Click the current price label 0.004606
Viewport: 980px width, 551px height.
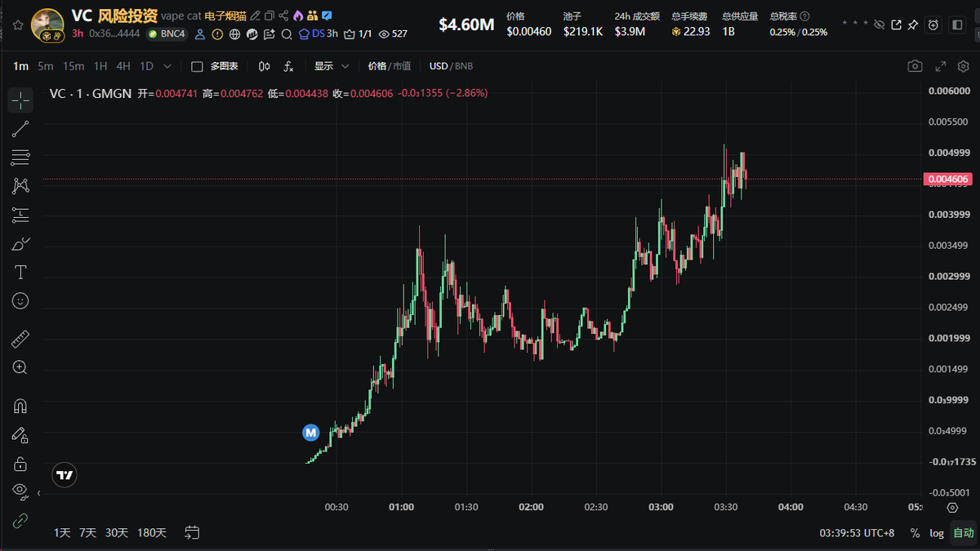[x=947, y=179]
